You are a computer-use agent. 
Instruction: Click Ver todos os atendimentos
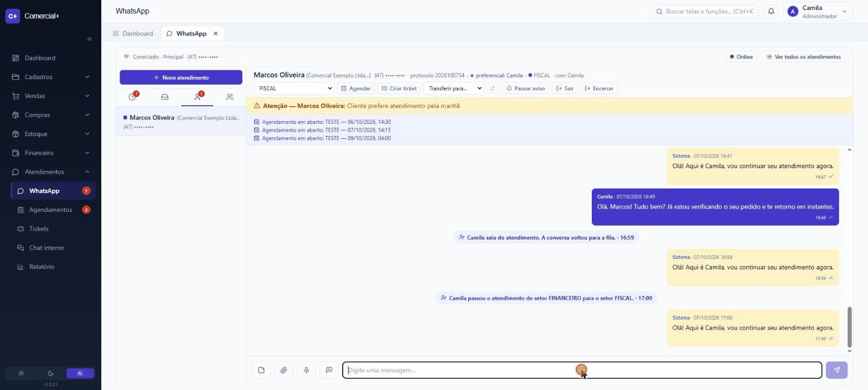pos(803,57)
